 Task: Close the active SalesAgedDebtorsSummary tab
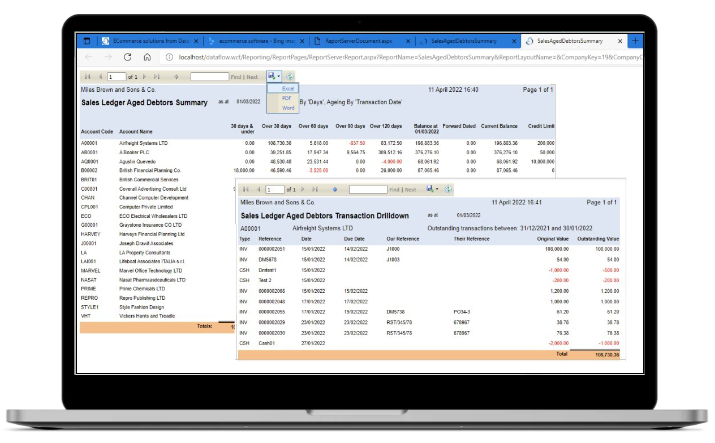[x=620, y=41]
